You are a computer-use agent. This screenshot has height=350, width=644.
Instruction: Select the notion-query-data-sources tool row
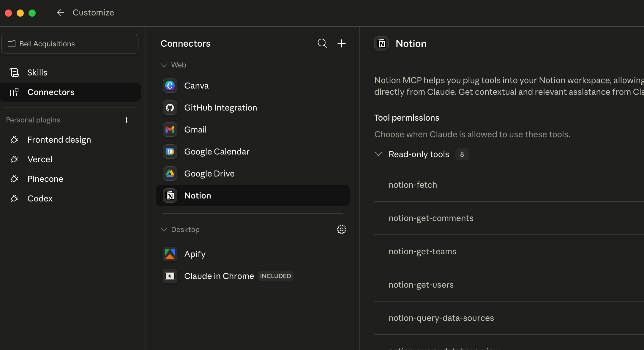[509, 318]
